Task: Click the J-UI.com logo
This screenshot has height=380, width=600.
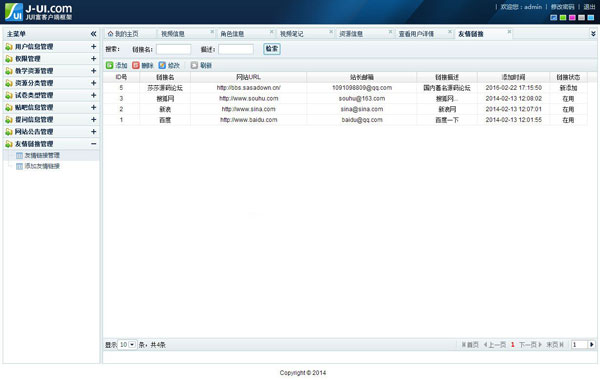Action: click(38, 12)
